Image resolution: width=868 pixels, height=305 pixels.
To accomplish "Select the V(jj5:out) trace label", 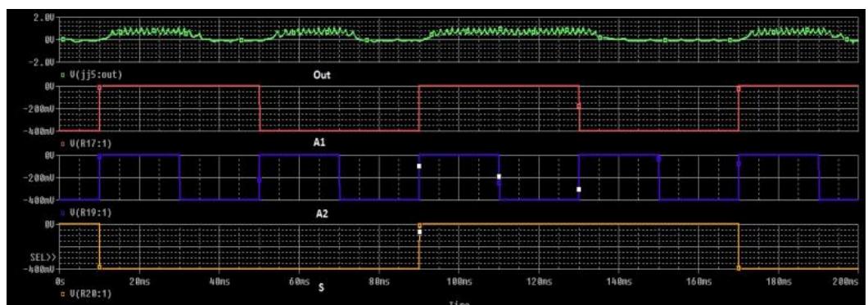I will [x=95, y=74].
